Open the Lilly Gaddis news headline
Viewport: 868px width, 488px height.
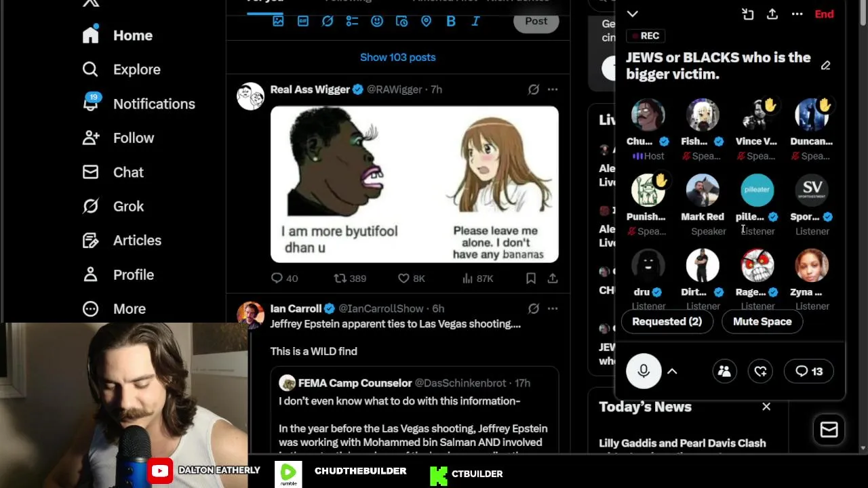point(683,443)
